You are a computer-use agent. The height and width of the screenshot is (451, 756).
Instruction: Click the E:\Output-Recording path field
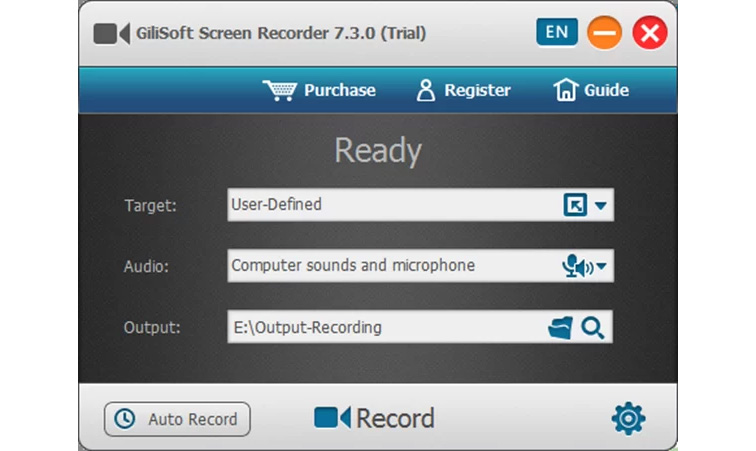click(420, 327)
